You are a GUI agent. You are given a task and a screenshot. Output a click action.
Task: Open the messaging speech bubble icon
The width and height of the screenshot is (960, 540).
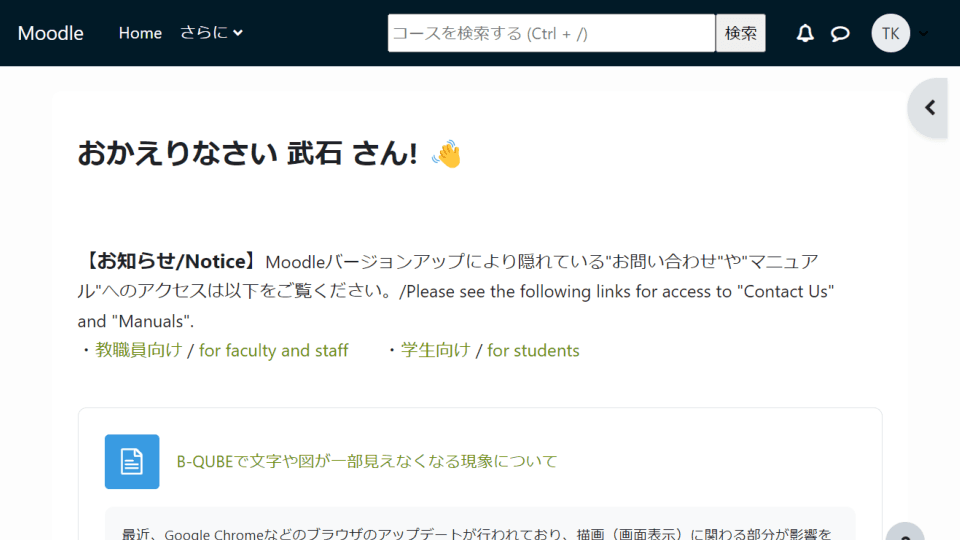840,33
